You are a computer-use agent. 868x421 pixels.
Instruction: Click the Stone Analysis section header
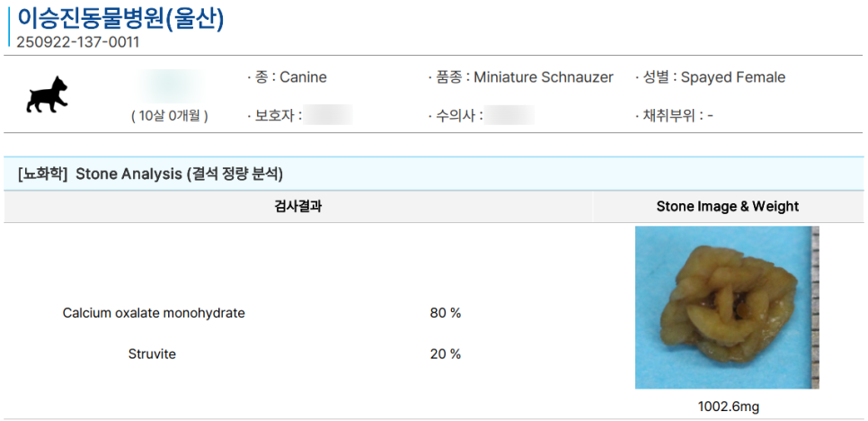click(x=151, y=174)
